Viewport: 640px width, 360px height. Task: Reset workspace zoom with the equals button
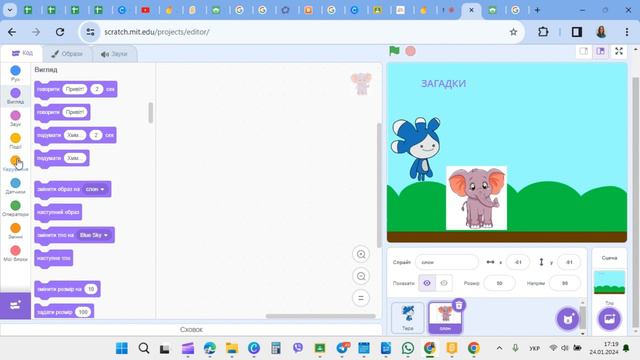click(x=361, y=298)
